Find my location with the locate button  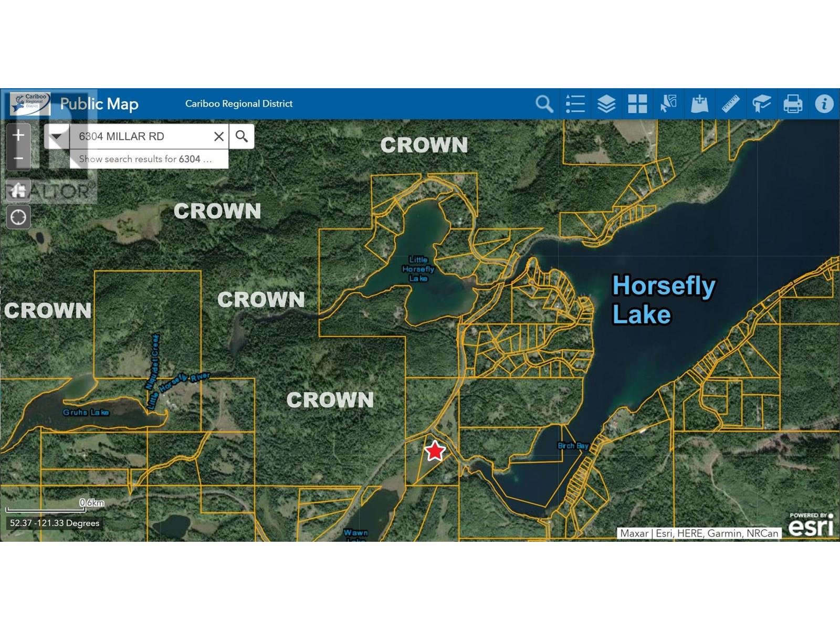[18, 217]
